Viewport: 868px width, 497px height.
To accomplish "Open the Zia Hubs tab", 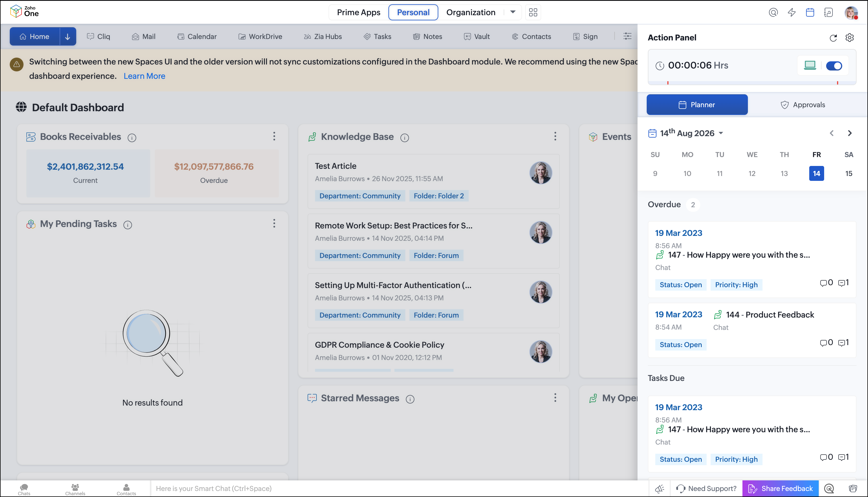I will click(323, 36).
